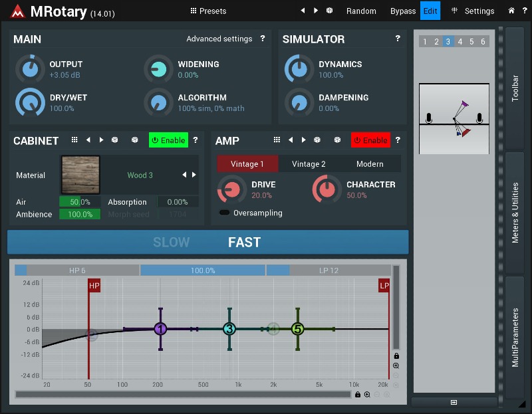
Task: Open the LP 12 filter type selector
Action: click(x=329, y=270)
